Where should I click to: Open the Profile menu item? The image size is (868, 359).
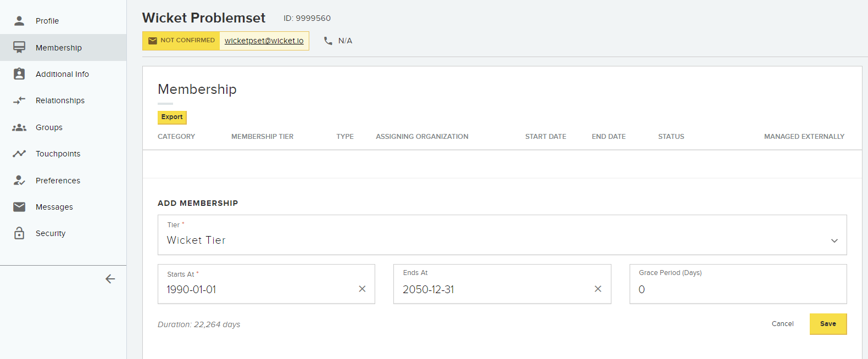(63, 21)
